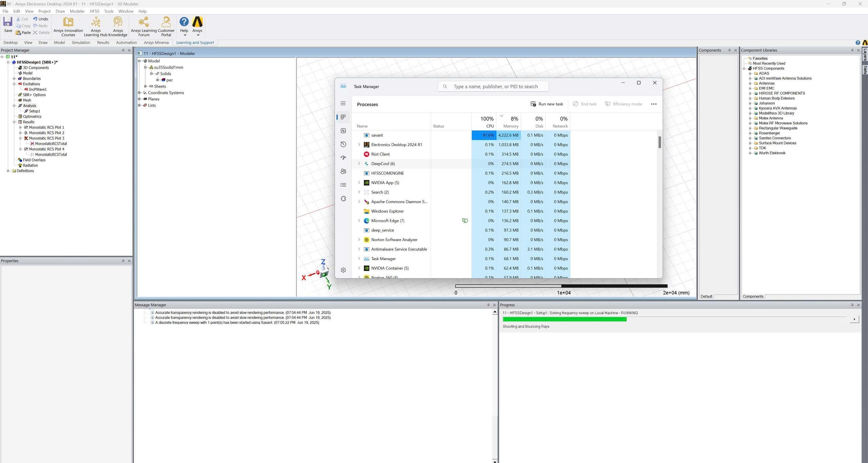This screenshot has height=463, width=868.
Task: Expand Antennas in Component Libraries
Action: pyautogui.click(x=750, y=83)
